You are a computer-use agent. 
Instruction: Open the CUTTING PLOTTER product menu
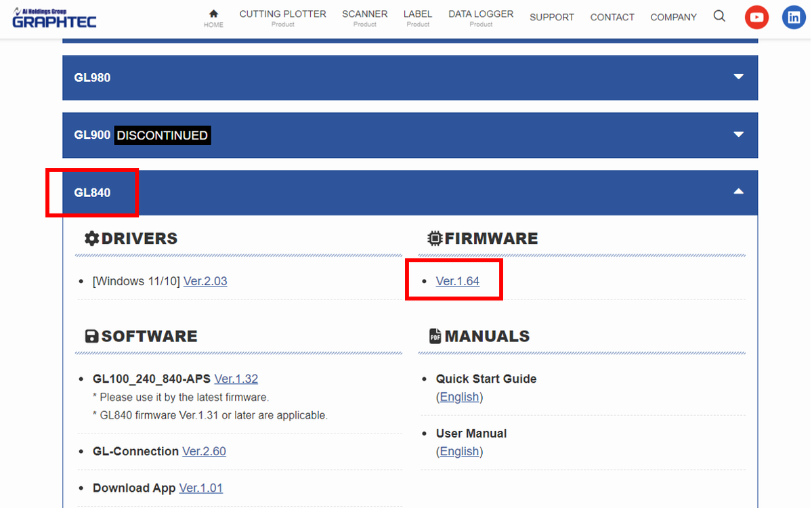pos(283,18)
